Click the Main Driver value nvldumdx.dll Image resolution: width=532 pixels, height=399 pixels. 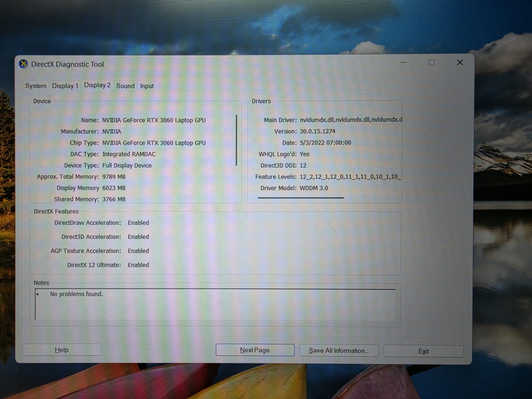[351, 120]
